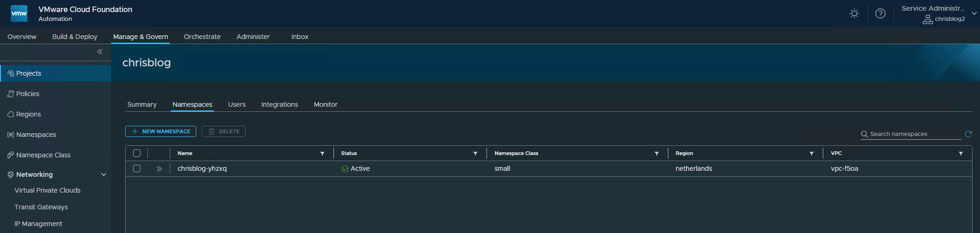This screenshot has height=233, width=980.
Task: Open the Service Administrator user dropdown
Action: (974, 13)
